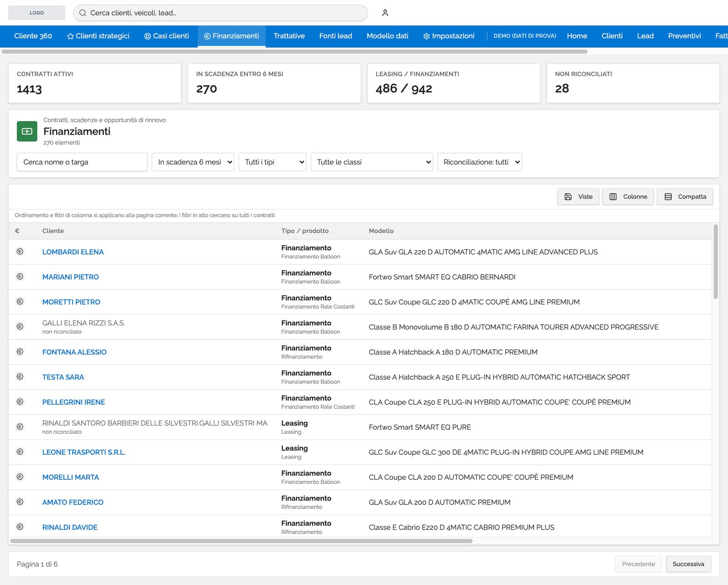The width and height of the screenshot is (728, 585).
Task: Open the Casi clienti tab
Action: pyautogui.click(x=167, y=36)
